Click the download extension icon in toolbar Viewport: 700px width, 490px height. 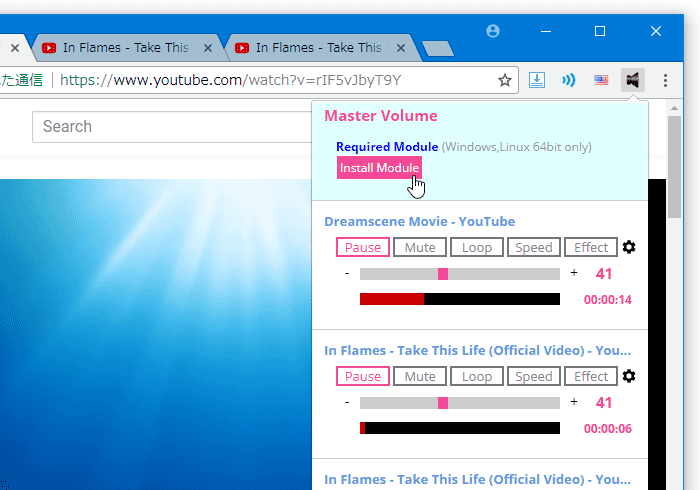click(x=537, y=80)
